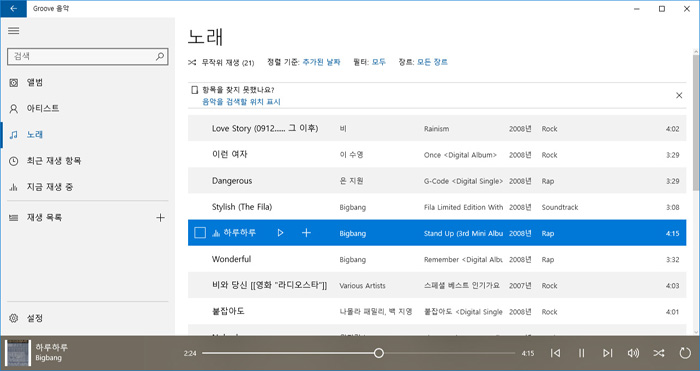Image resolution: width=700 pixels, height=371 pixels.
Task: Open the volume control
Action: 633,353
